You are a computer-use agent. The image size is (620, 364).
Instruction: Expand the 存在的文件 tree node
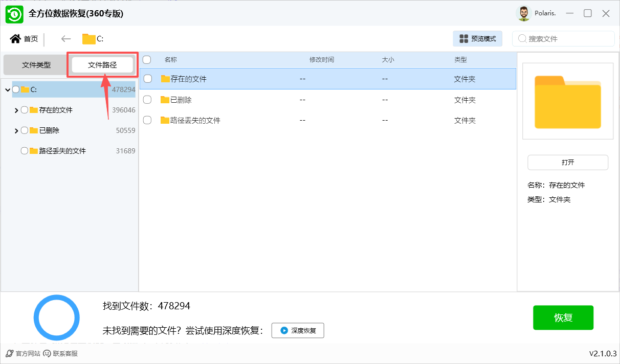pyautogui.click(x=16, y=110)
